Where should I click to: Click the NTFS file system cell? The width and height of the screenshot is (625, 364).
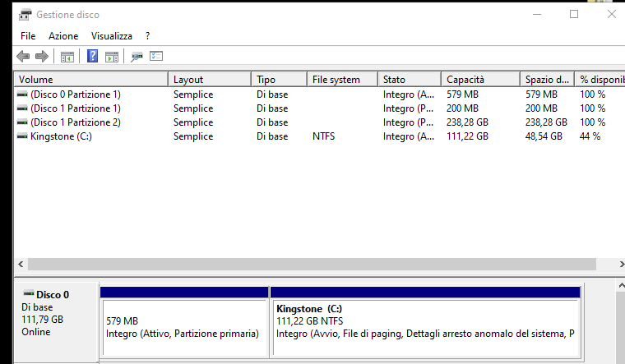(x=324, y=136)
